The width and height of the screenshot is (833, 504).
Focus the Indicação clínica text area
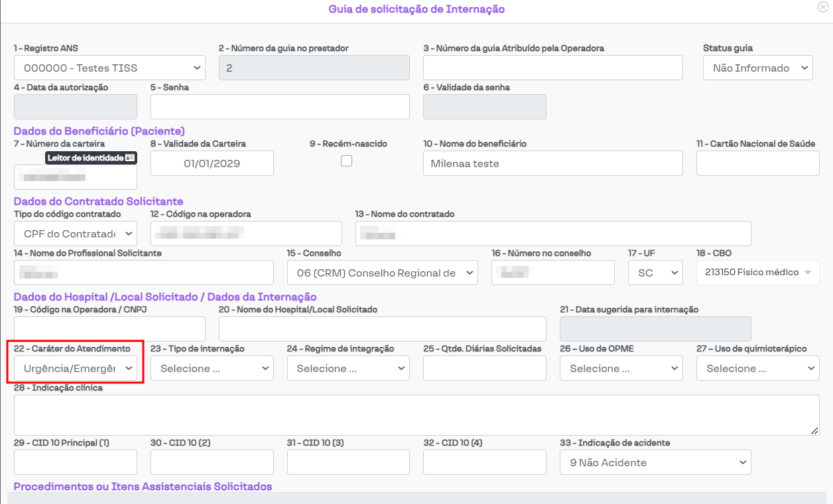[x=416, y=415]
